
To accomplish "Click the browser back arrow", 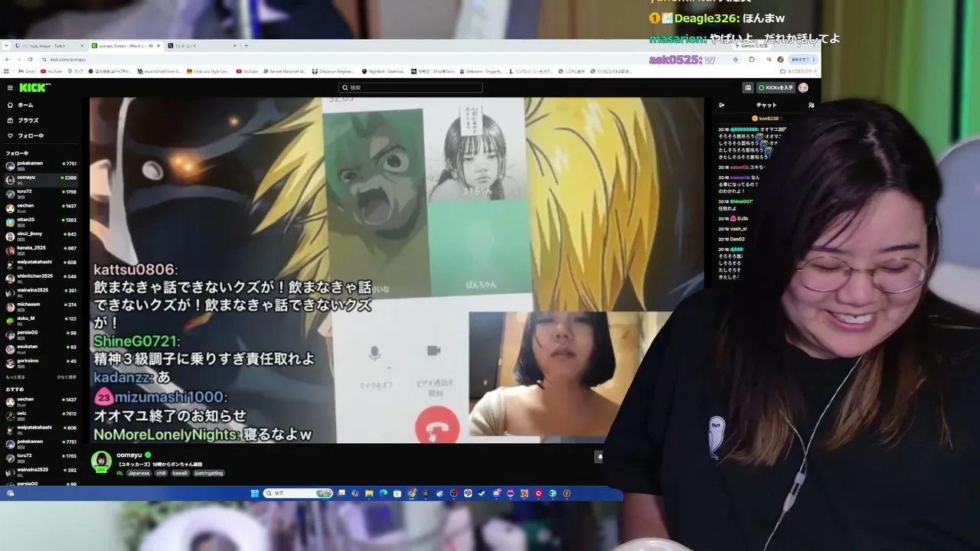I will [x=8, y=59].
